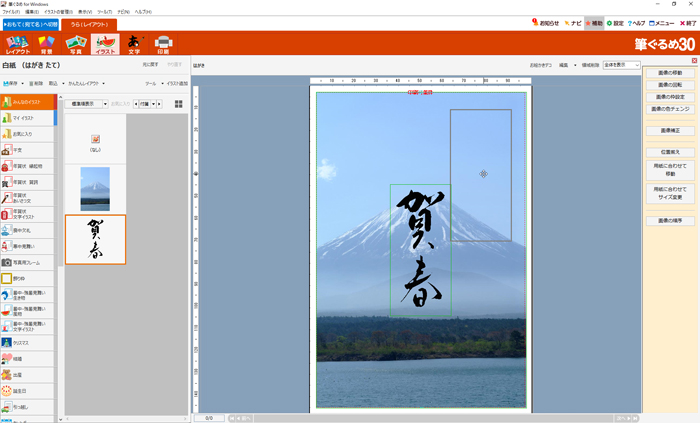Toggle the ナビ navigation panel

coord(573,22)
